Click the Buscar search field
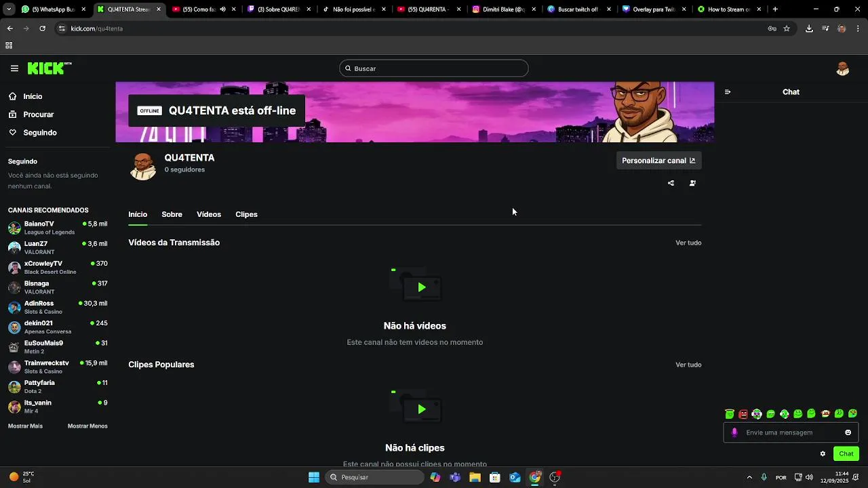Image resolution: width=868 pixels, height=488 pixels. point(434,68)
